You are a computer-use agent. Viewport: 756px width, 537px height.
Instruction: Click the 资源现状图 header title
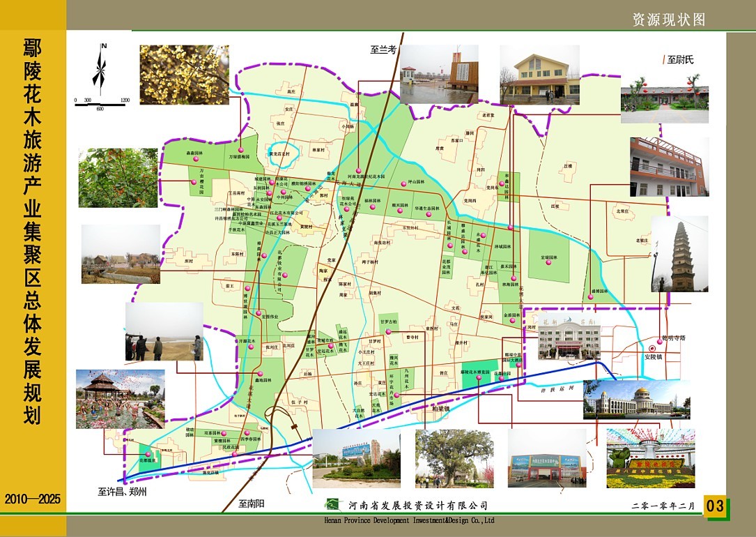[669, 20]
